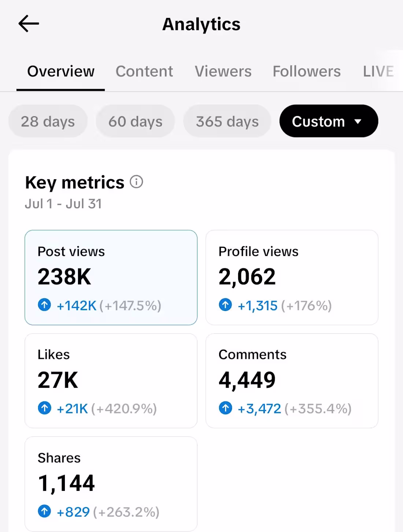
Task: Open Custom to change the date range
Action: [x=328, y=121]
